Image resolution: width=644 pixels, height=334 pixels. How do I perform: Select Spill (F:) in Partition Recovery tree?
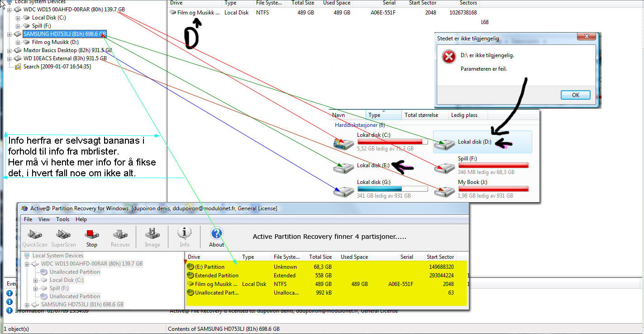click(x=59, y=288)
